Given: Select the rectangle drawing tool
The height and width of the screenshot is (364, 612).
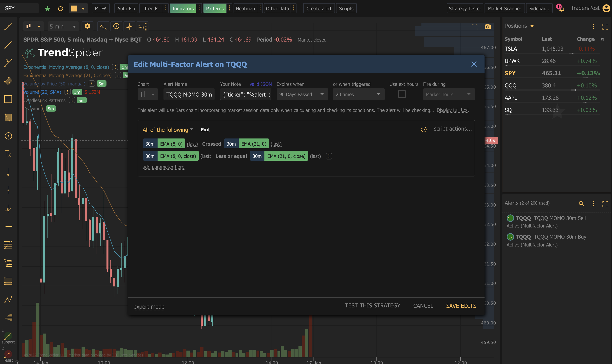Looking at the screenshot, I should pyautogui.click(x=8, y=99).
